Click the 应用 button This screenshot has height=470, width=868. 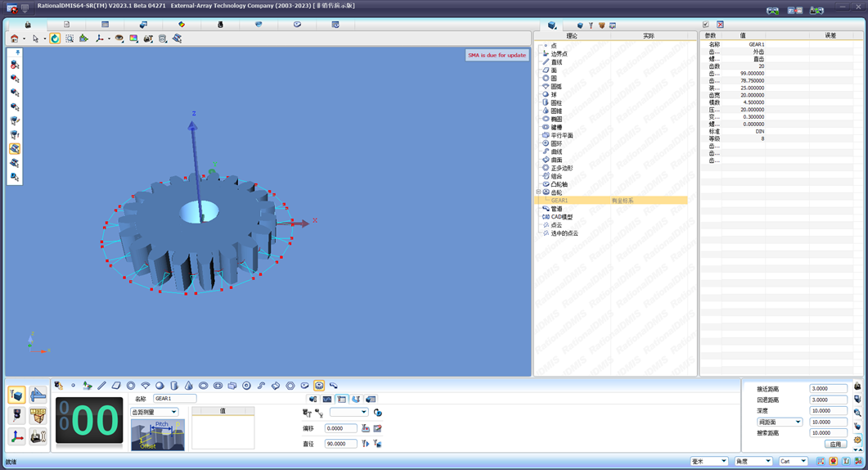coord(834,444)
